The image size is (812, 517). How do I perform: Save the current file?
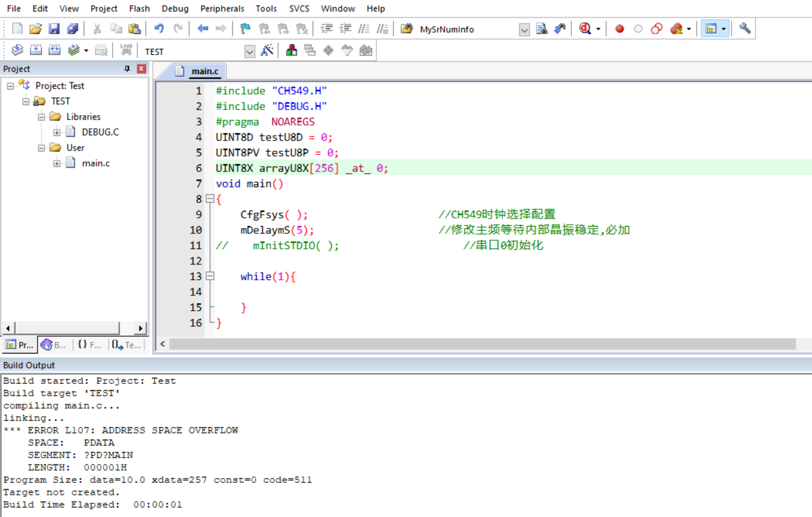tap(54, 29)
